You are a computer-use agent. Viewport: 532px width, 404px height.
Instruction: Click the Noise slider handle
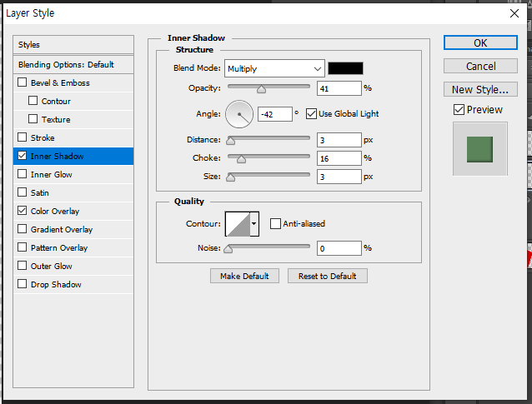click(x=228, y=249)
